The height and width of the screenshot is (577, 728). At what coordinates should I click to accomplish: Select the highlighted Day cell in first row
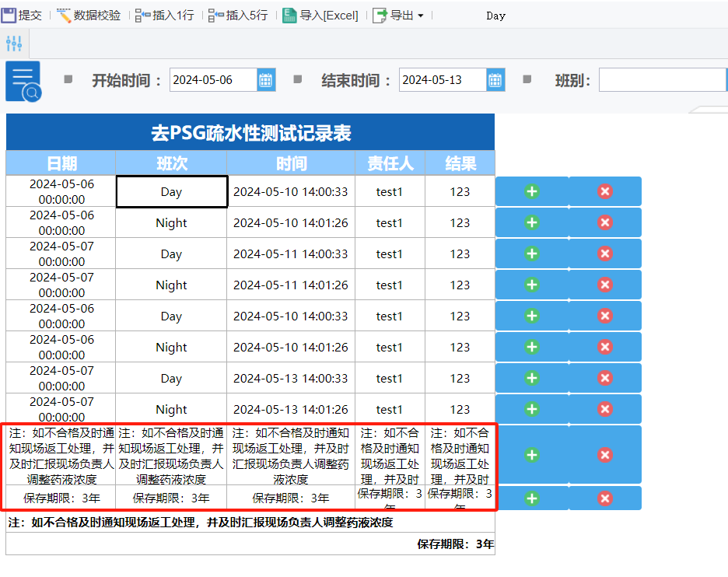pyautogui.click(x=171, y=192)
